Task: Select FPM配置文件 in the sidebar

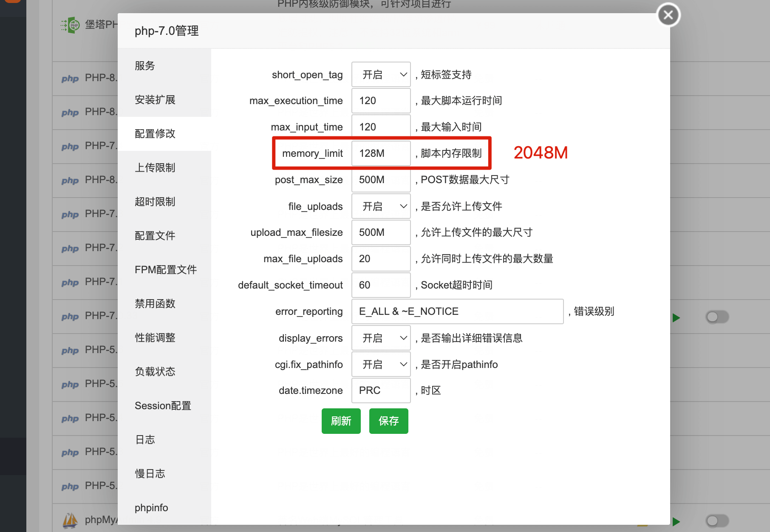Action: point(164,270)
